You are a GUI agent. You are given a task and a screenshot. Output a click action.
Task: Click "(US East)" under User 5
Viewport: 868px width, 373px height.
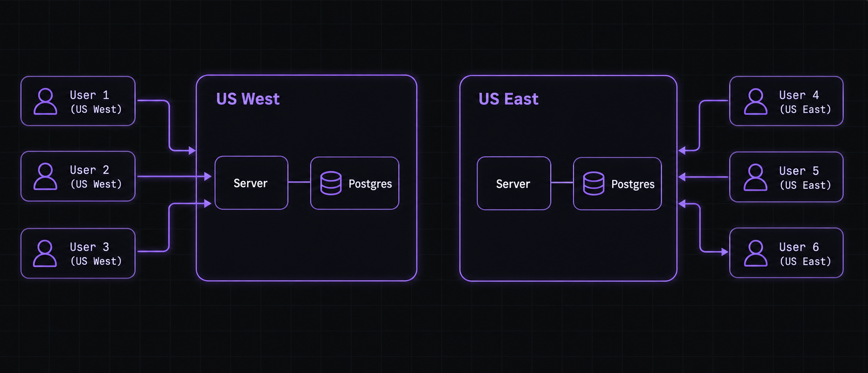805,185
